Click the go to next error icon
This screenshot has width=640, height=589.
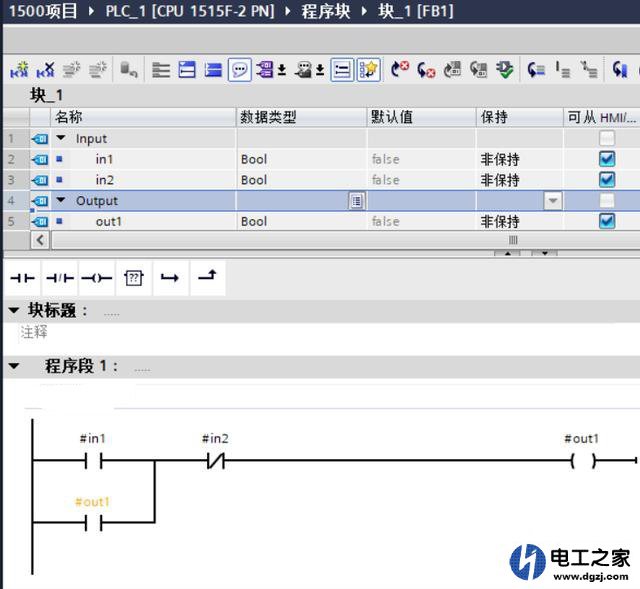(x=400, y=70)
